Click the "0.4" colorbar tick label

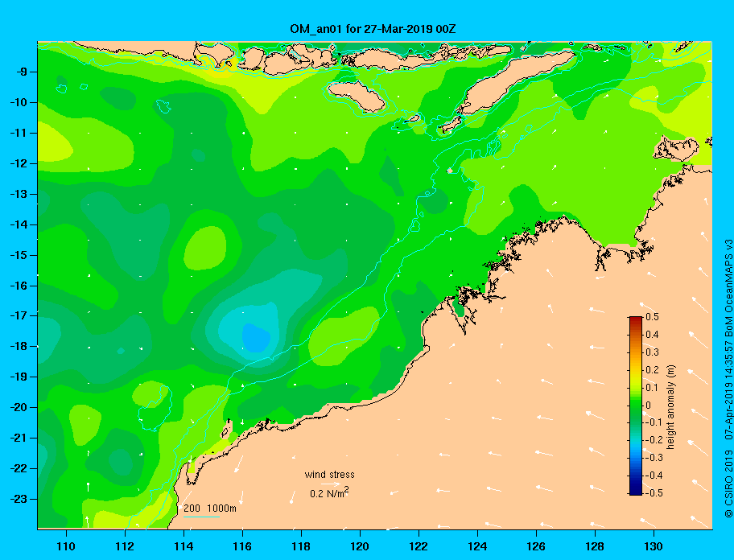point(652,335)
